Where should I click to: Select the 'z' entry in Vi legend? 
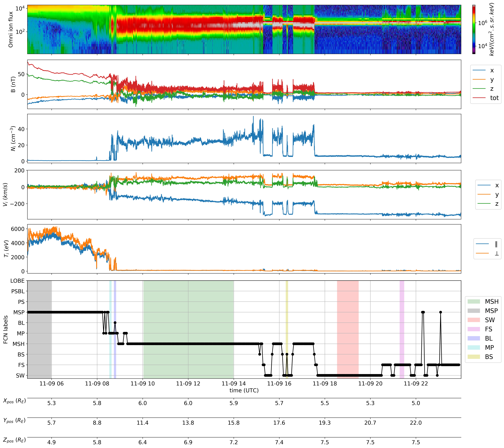[488, 204]
